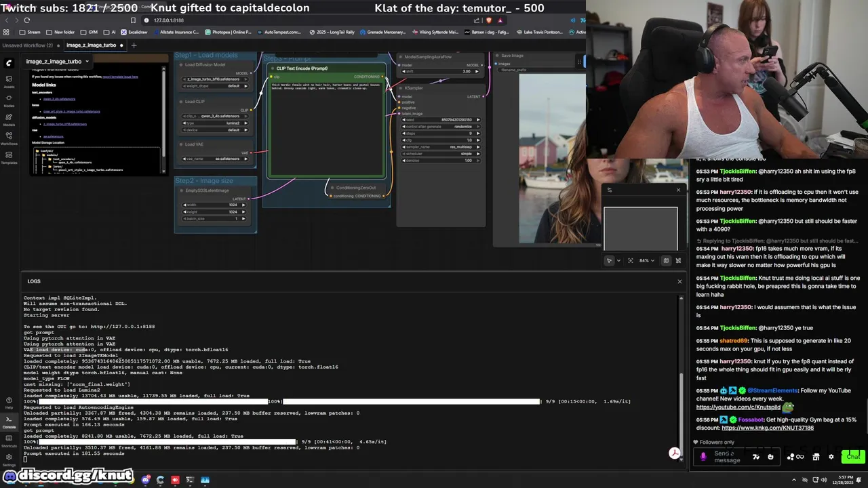Viewport: 868px width, 488px height.
Task: Reload the browser page
Action: tap(27, 20)
